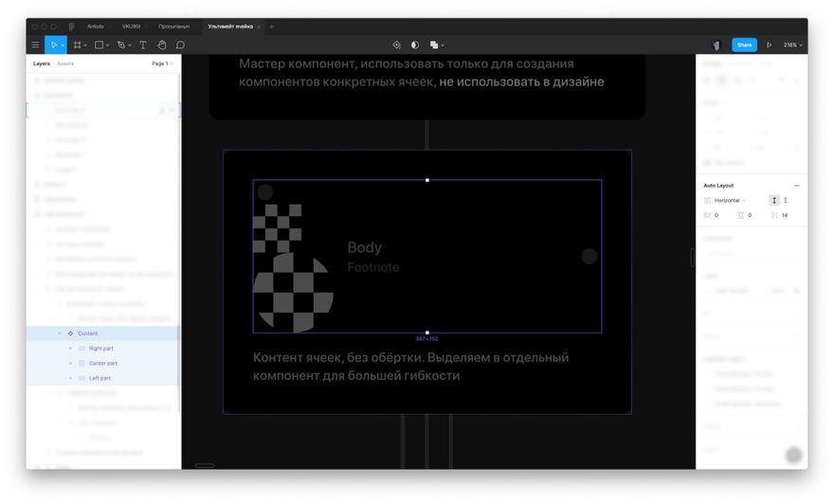Open the Figma home icon in the tab bar
The image size is (834, 504).
tap(71, 27)
